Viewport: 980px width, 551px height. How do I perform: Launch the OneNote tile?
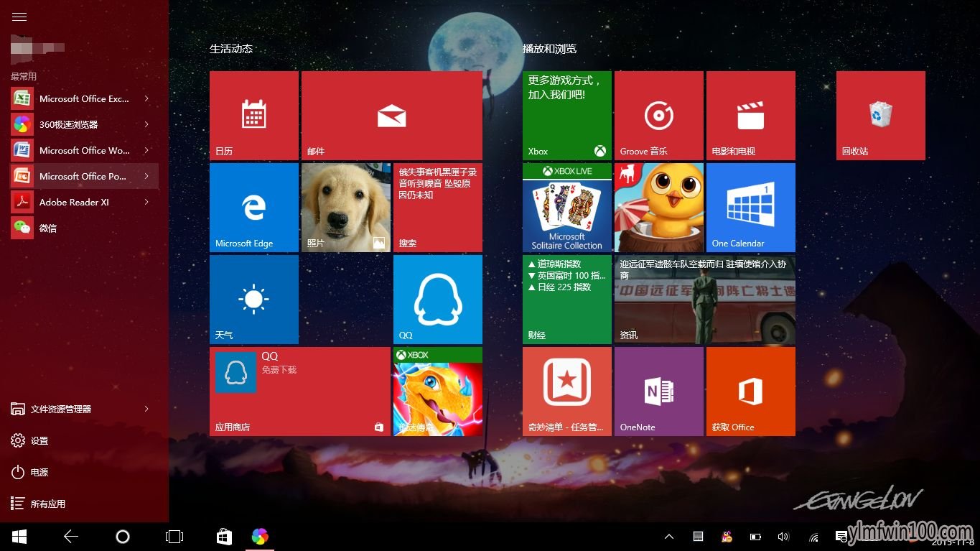(659, 392)
